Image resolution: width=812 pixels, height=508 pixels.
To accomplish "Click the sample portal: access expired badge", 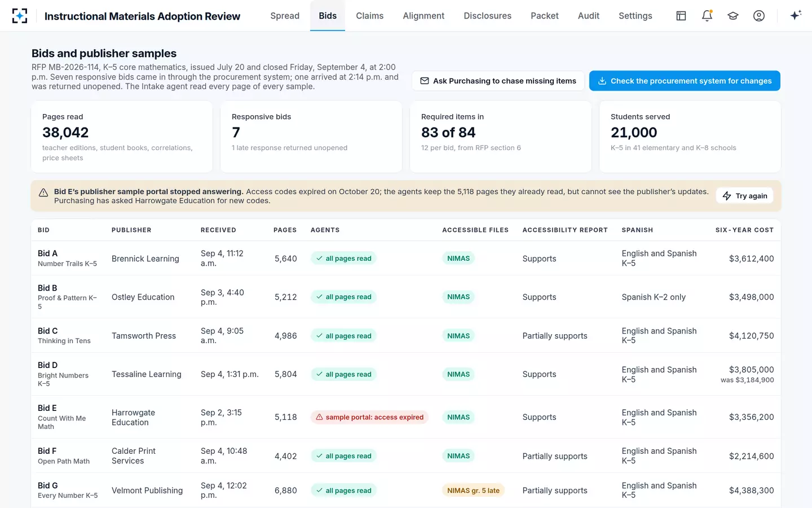I will point(369,417).
